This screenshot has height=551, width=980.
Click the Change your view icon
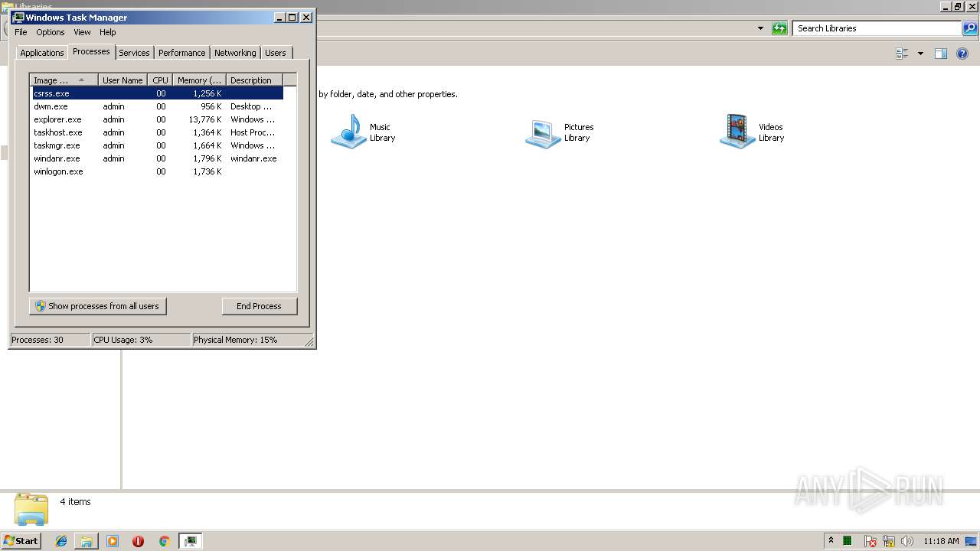click(902, 54)
